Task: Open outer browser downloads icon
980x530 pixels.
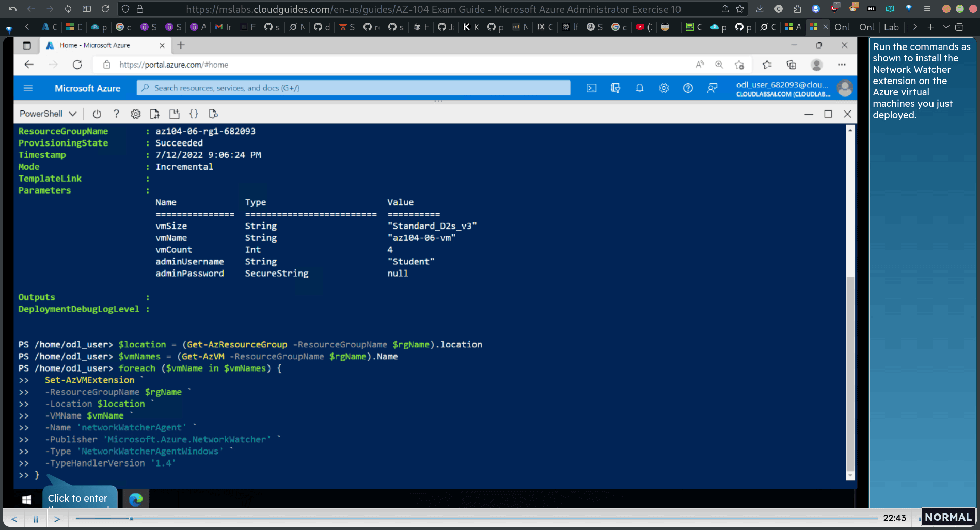Action: [x=760, y=9]
